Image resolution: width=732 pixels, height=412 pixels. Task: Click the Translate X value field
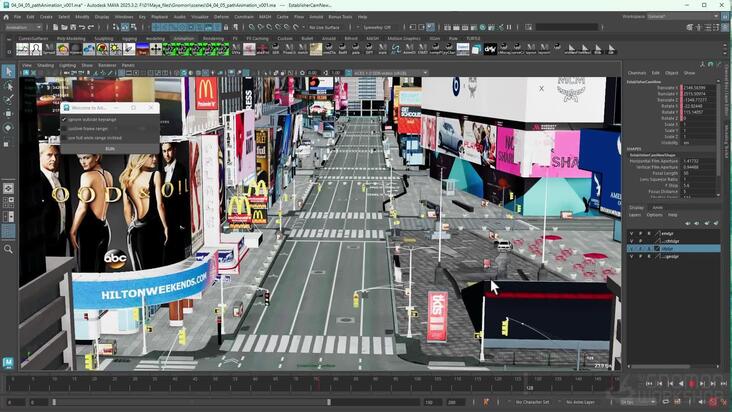coord(699,88)
